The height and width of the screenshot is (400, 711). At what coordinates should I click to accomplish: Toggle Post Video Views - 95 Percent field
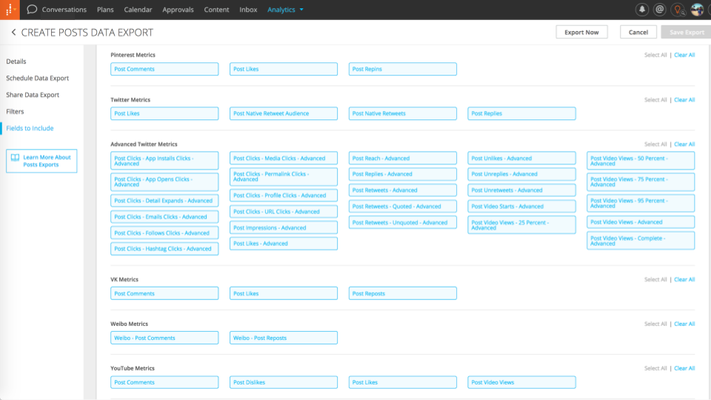click(x=641, y=203)
